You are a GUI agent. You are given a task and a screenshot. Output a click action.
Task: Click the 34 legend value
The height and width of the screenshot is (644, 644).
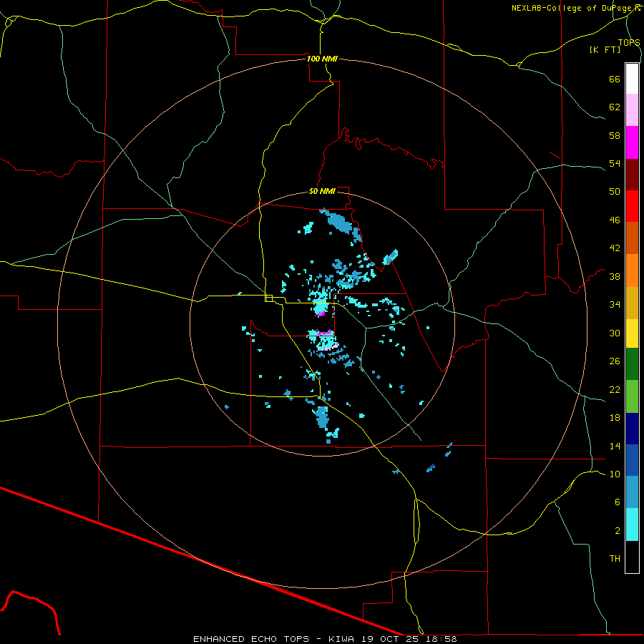tap(615, 305)
